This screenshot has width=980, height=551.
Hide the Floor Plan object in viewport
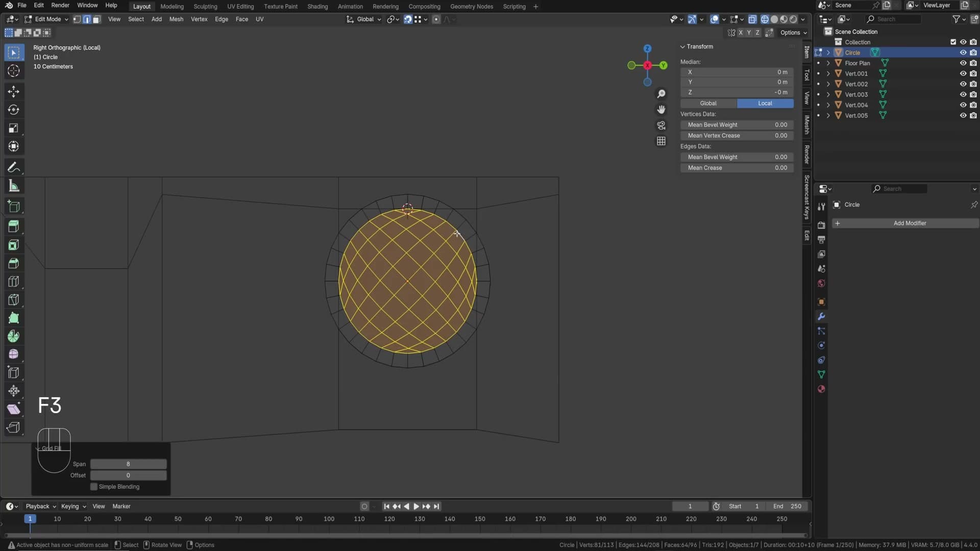pyautogui.click(x=963, y=63)
